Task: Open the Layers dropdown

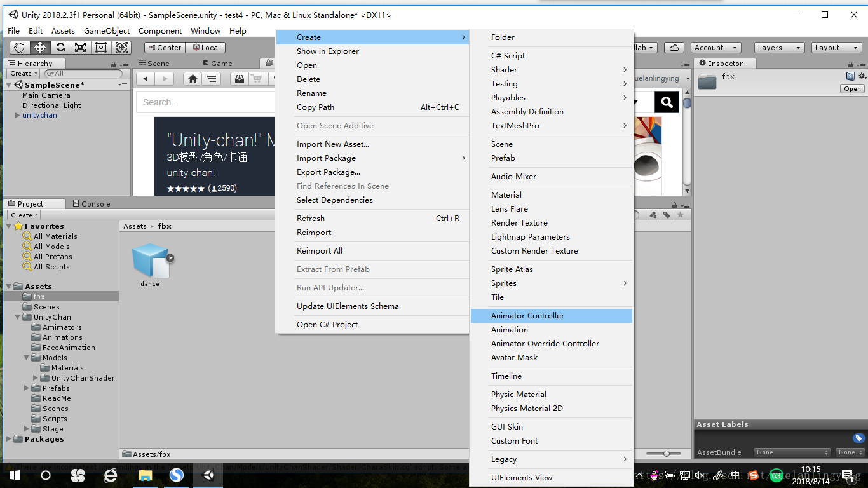Action: pos(779,48)
